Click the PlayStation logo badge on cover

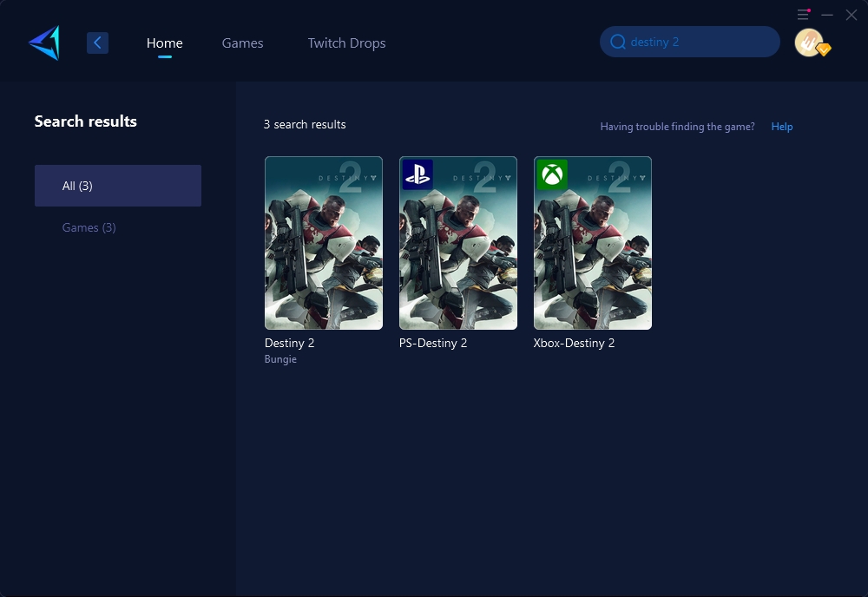tap(418, 174)
